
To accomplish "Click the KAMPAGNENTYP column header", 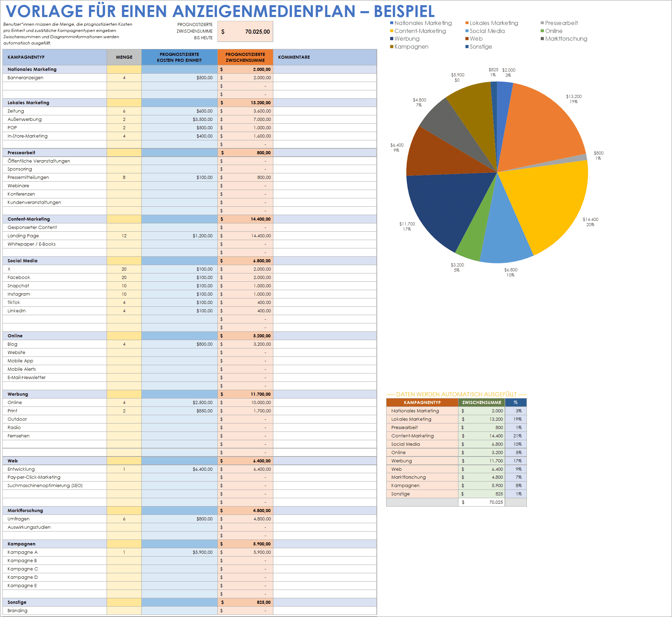I will 55,57.
